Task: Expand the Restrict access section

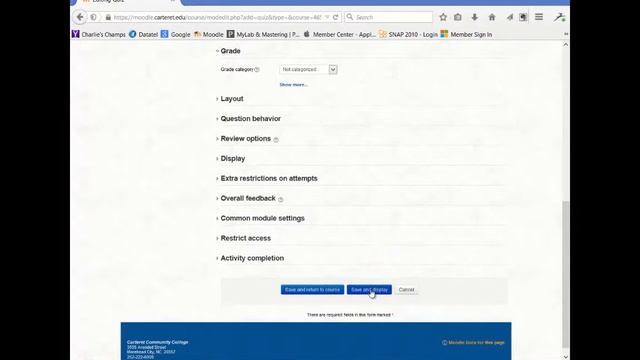Action: click(244, 238)
